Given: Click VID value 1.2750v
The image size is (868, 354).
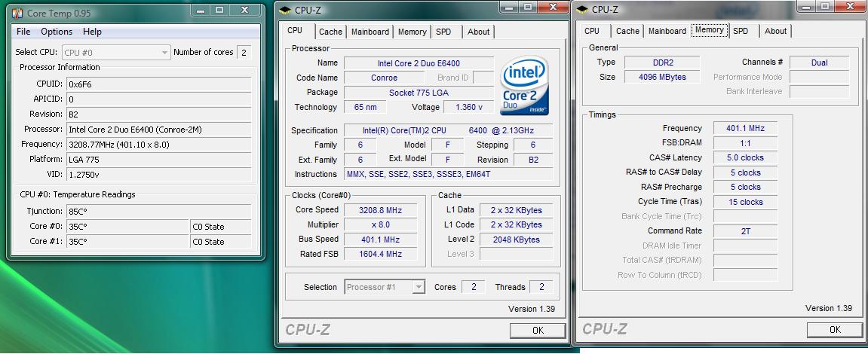Looking at the screenshot, I should 159,174.
